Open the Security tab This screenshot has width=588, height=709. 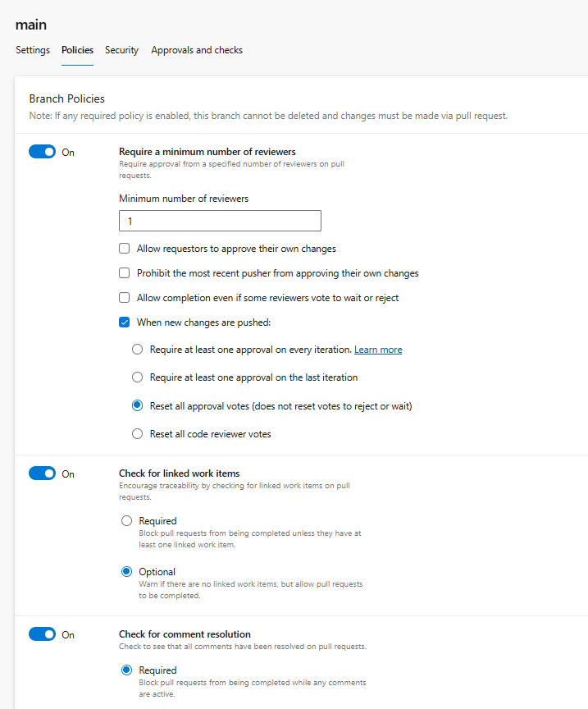click(x=121, y=50)
